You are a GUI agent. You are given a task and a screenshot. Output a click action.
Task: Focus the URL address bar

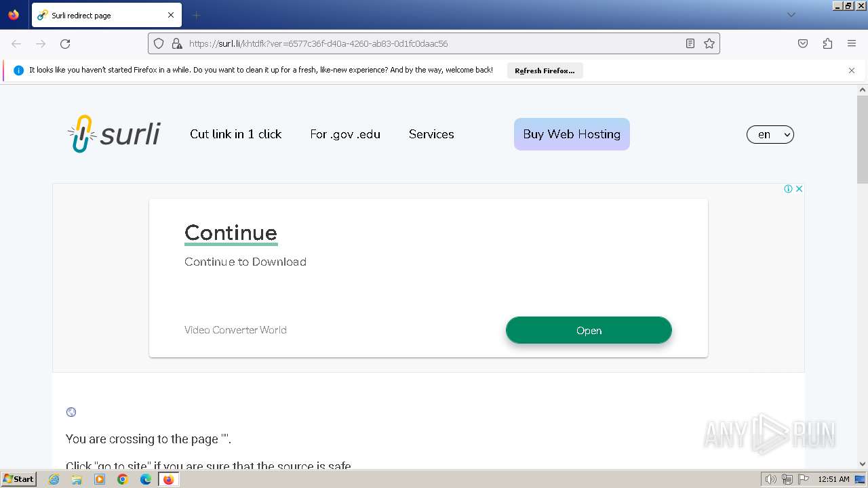pyautogui.click(x=434, y=43)
